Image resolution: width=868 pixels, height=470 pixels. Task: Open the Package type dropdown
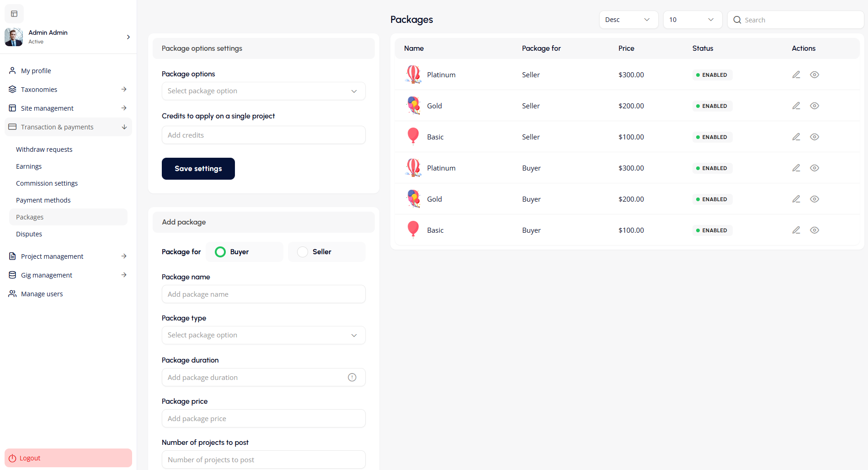[x=263, y=335]
